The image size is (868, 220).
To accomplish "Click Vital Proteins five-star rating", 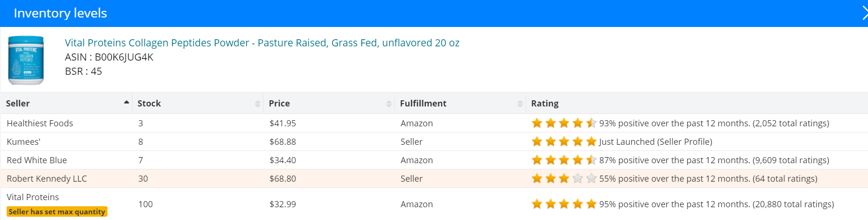I will coord(564,204).
